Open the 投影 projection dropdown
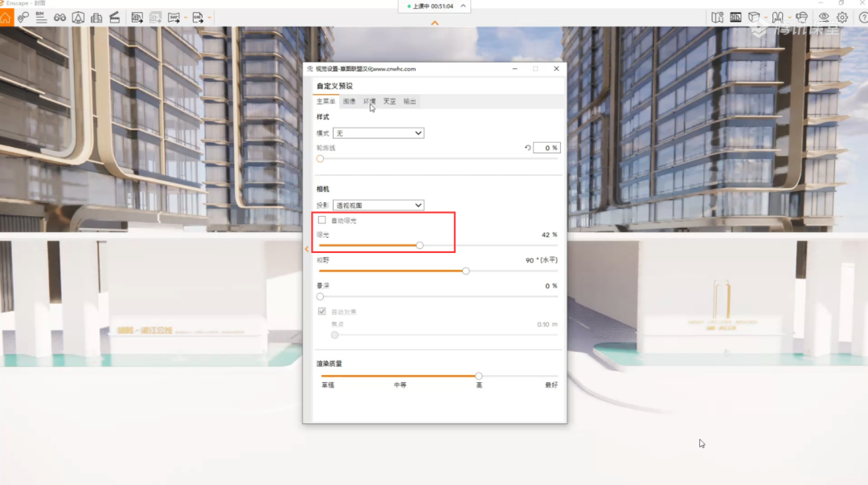 [379, 206]
